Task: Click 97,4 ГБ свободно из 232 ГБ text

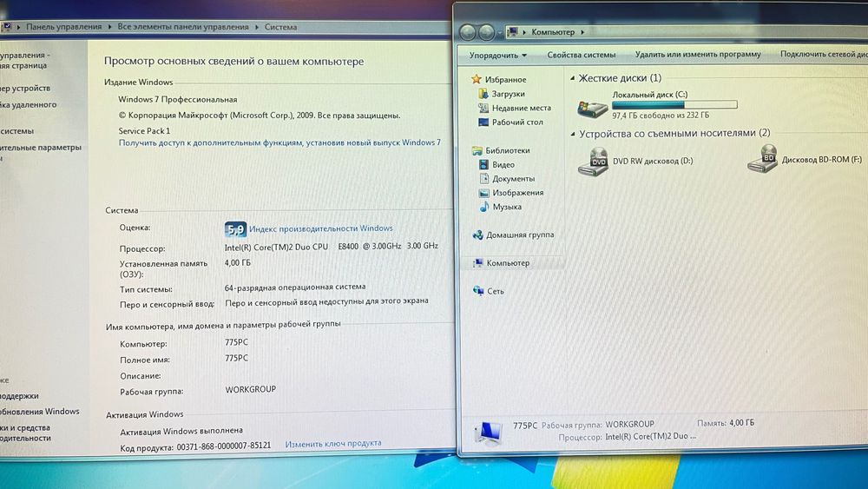Action: [x=661, y=116]
